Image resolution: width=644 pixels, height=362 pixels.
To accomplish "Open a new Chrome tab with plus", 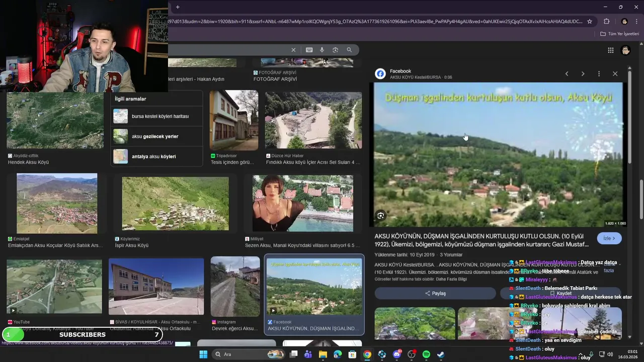I will 178,7.
